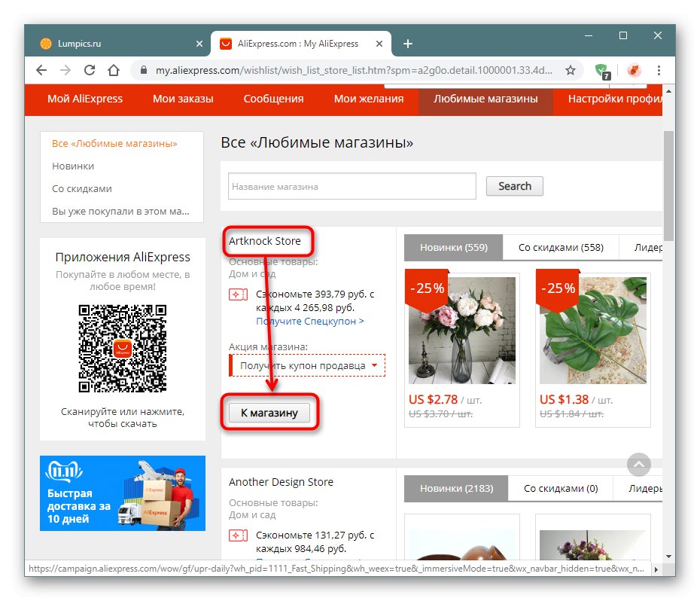Click the Another Design Store coupon icon

pos(238,535)
